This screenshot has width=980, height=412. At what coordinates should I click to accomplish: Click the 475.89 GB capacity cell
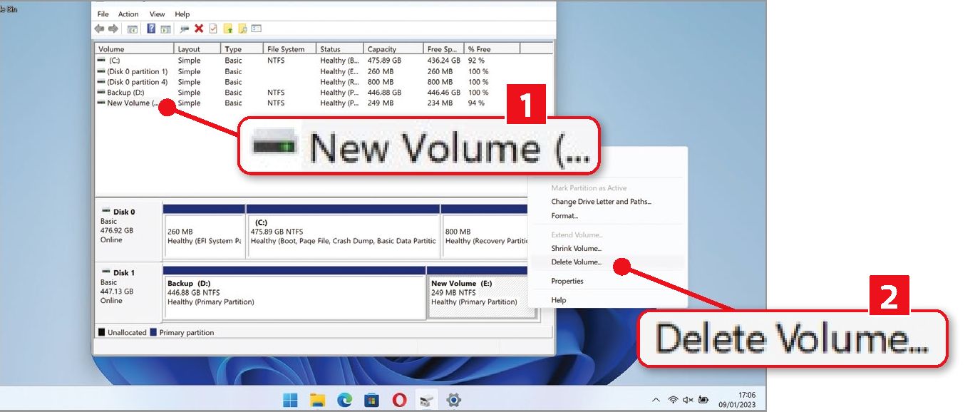tap(384, 61)
